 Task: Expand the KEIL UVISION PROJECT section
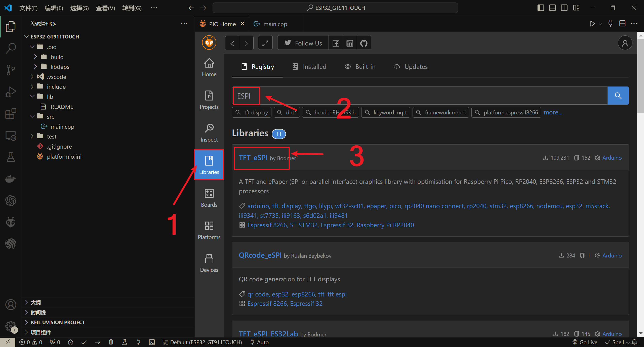58,322
